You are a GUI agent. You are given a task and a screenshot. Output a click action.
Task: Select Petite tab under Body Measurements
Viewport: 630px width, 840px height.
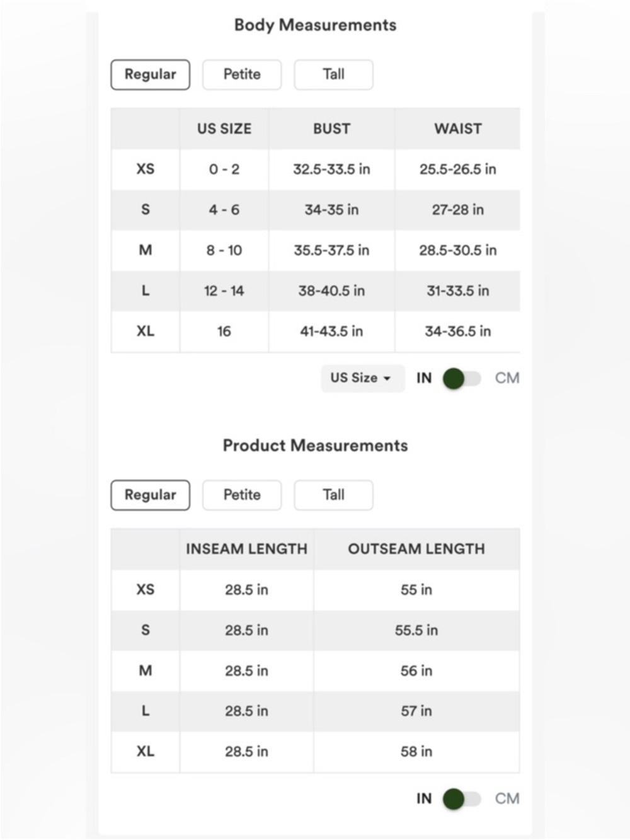pos(242,74)
